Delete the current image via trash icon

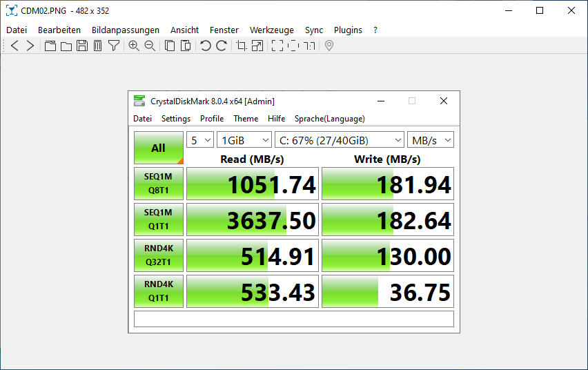point(97,46)
